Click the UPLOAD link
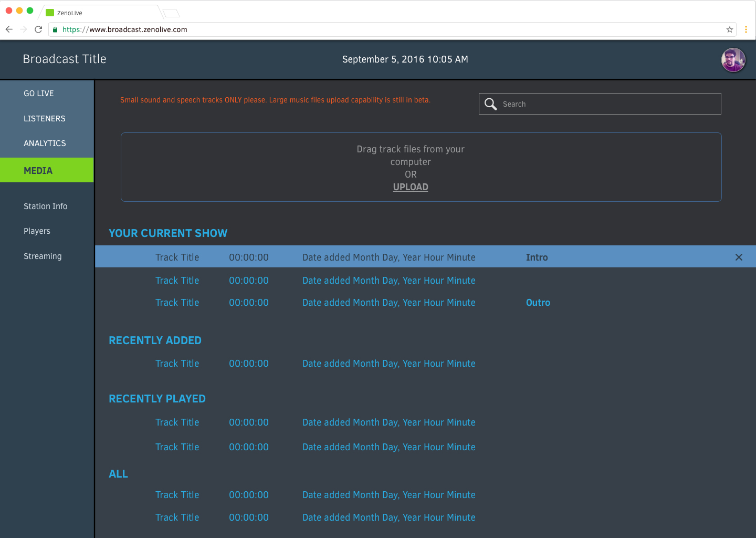Screen dimensions: 756x538 point(411,187)
